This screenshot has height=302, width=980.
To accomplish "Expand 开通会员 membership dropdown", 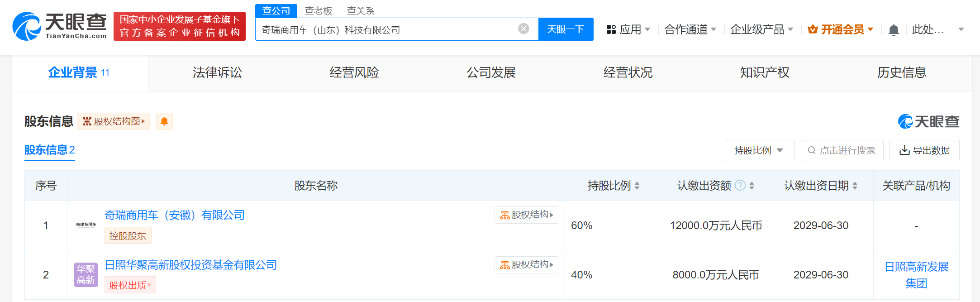I will (x=841, y=29).
